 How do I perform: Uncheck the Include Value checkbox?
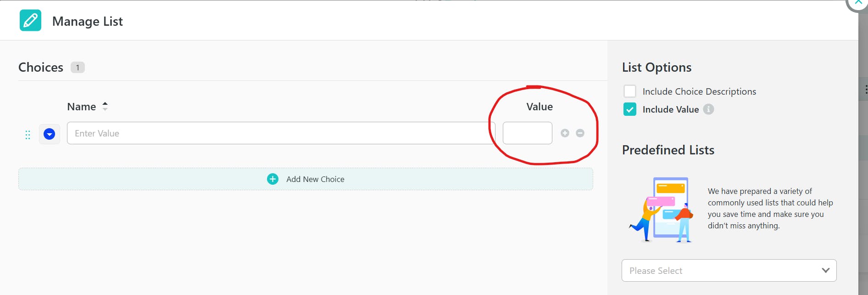point(630,109)
